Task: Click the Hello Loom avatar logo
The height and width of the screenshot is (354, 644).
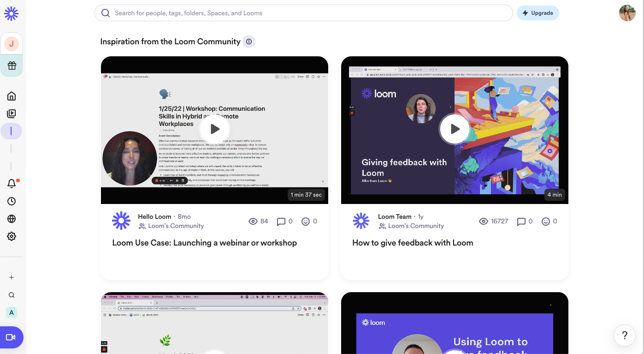Action: (x=121, y=221)
